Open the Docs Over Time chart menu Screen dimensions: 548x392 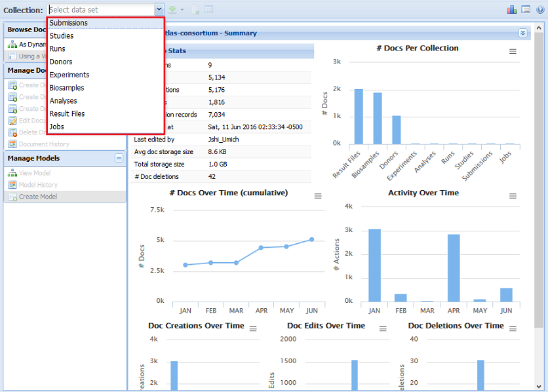(318, 196)
